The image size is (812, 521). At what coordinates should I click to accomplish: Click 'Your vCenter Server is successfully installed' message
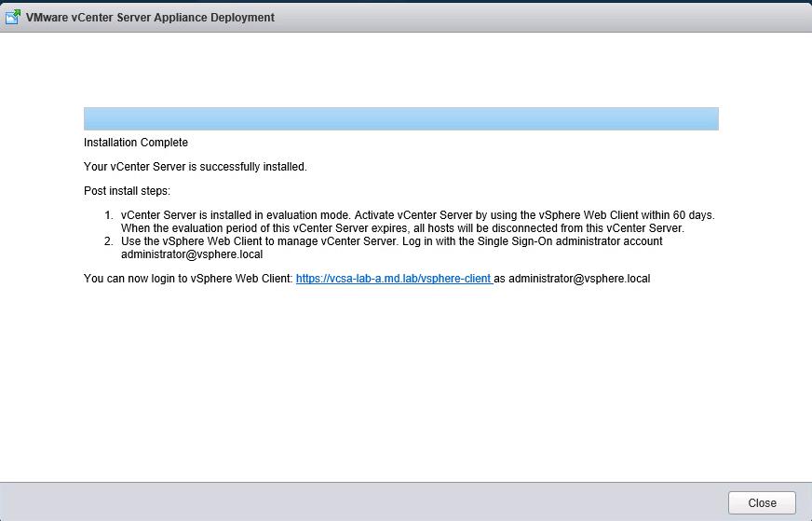pos(195,167)
